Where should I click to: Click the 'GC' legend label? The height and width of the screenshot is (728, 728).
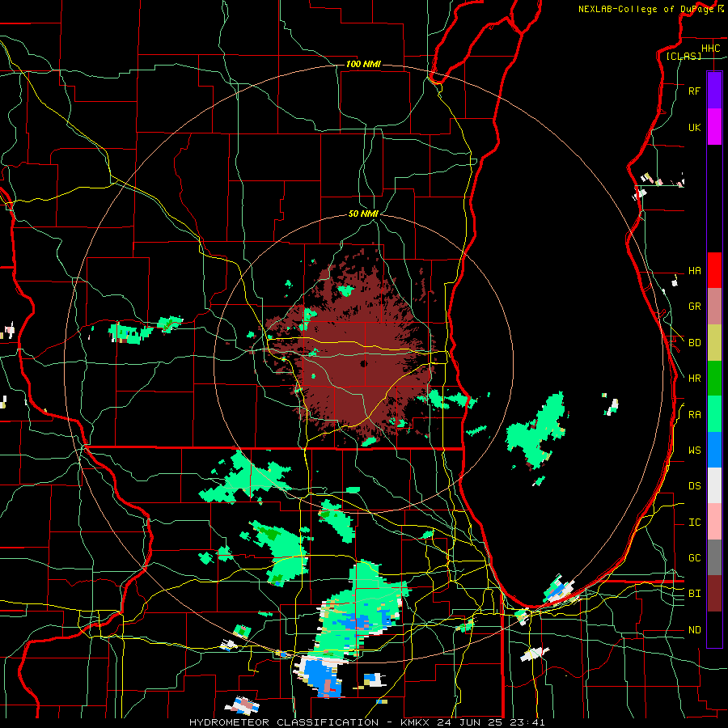pos(694,558)
